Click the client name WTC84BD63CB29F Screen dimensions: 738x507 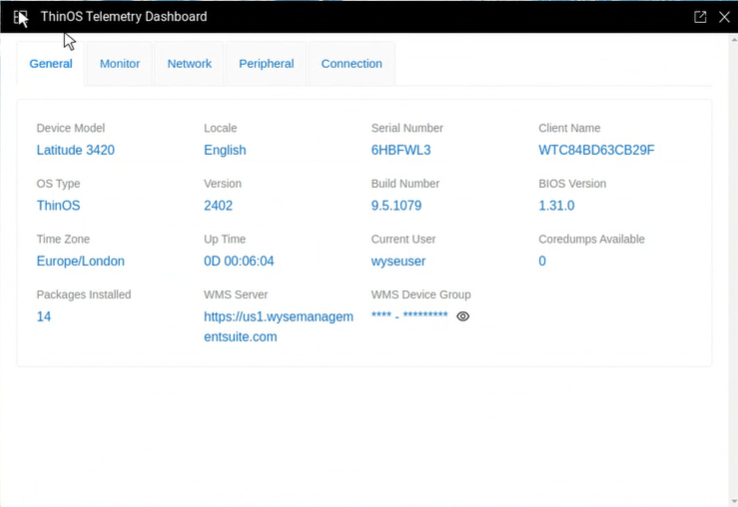click(x=596, y=150)
